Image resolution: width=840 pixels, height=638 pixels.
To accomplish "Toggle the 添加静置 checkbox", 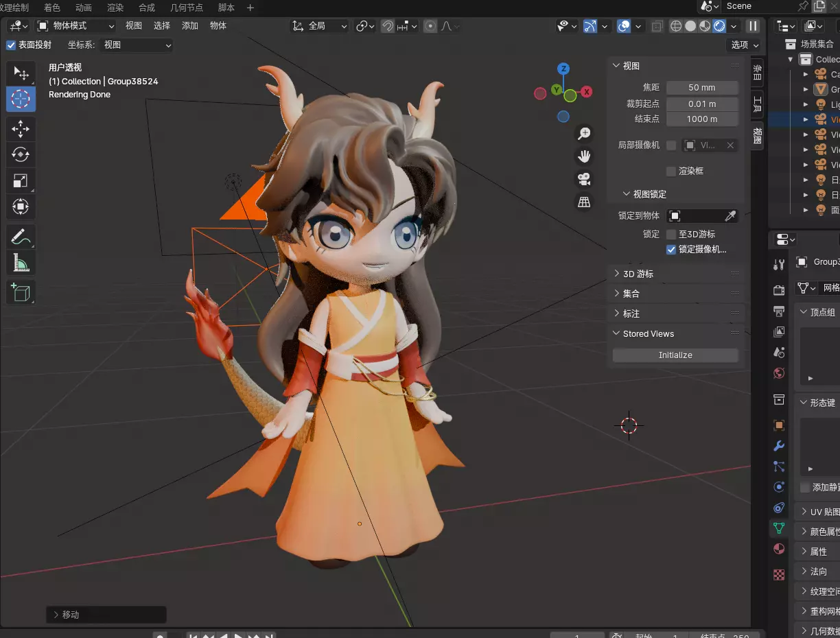I will [x=806, y=487].
